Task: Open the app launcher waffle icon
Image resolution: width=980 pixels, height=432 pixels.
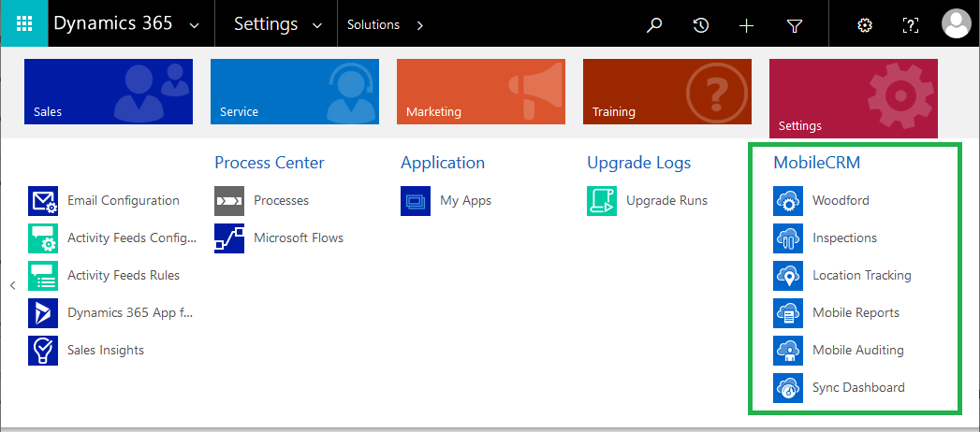Action: 23,24
